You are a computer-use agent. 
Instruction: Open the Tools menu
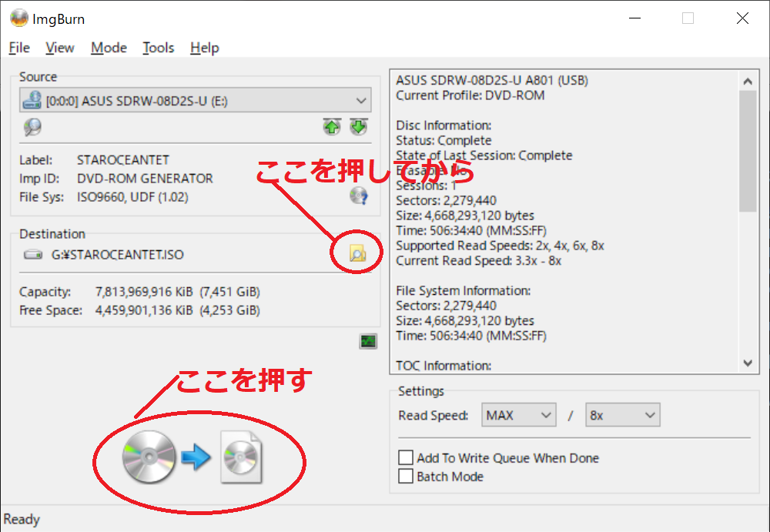click(x=158, y=48)
